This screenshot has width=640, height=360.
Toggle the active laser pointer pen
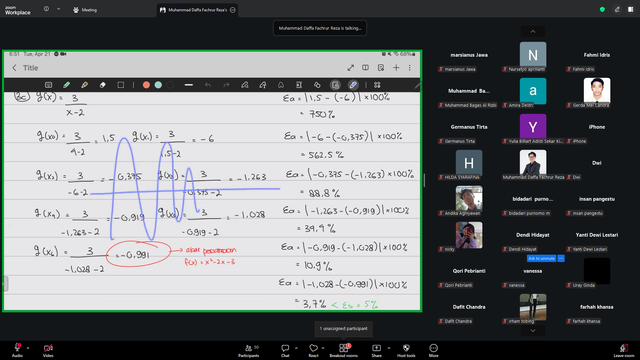pyautogui.click(x=353, y=85)
